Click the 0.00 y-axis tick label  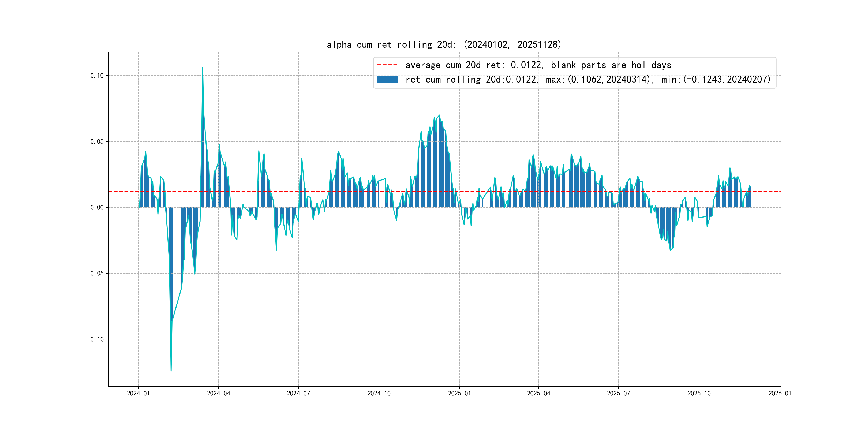coord(97,207)
